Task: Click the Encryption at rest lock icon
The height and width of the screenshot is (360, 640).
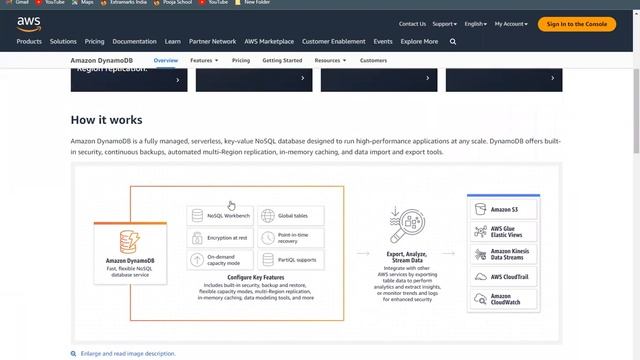Action: pos(197,238)
